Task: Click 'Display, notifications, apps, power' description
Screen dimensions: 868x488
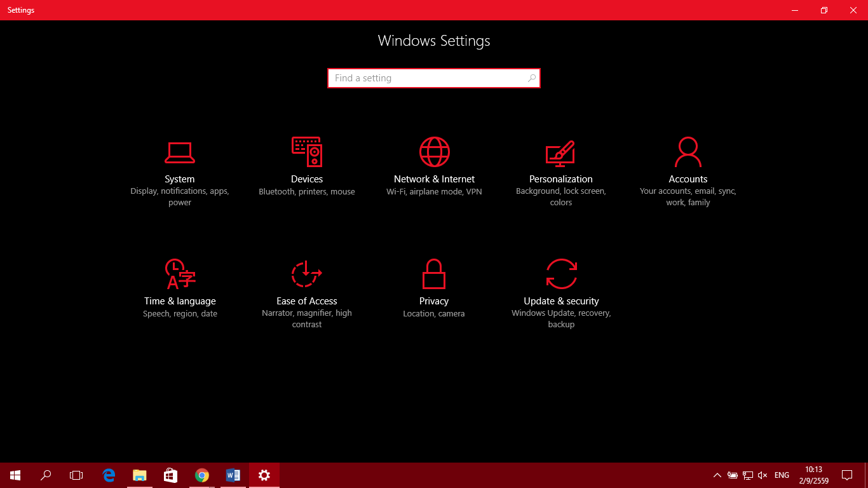Action: [180, 197]
